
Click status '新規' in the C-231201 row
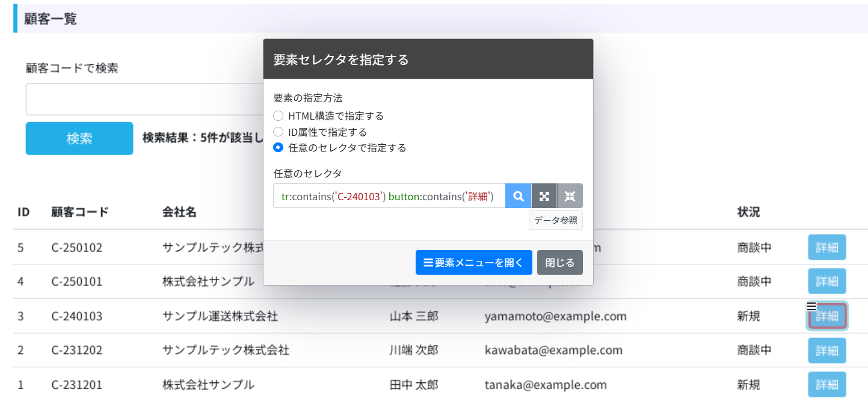[x=749, y=385]
